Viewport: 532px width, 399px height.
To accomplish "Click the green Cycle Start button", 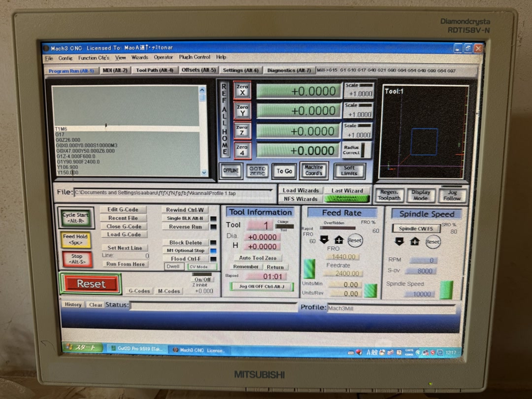I will click(x=75, y=218).
